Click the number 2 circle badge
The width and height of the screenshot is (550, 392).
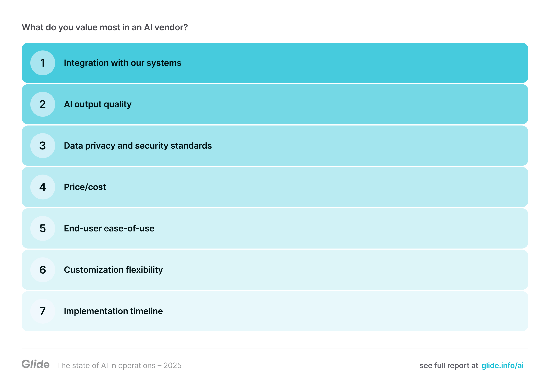(43, 104)
